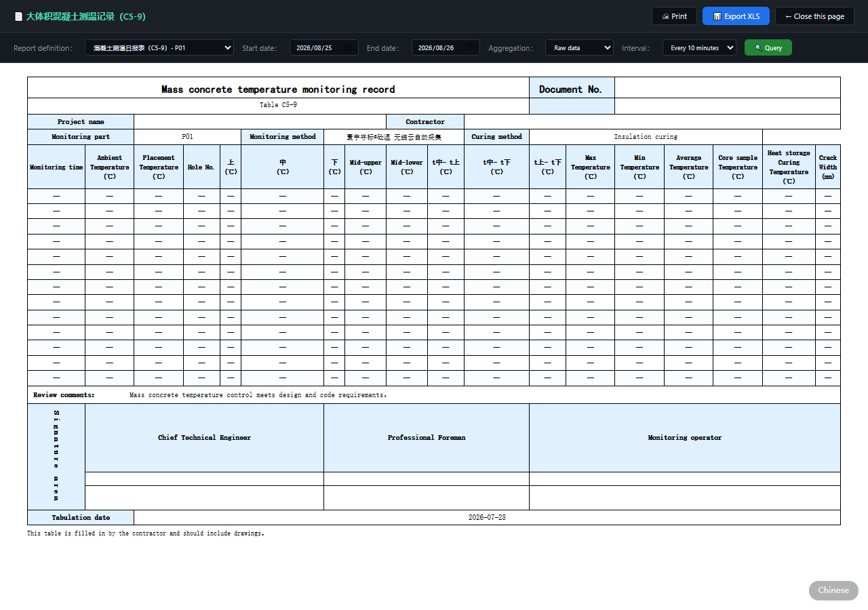The width and height of the screenshot is (868, 610).
Task: Click the review comment about design and code requirements
Action: tap(258, 395)
